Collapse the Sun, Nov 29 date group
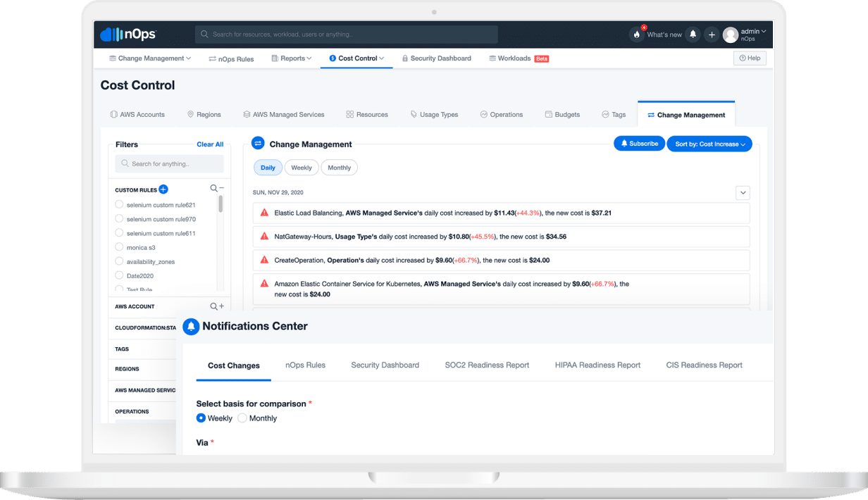This screenshot has width=868, height=500. coord(743,193)
